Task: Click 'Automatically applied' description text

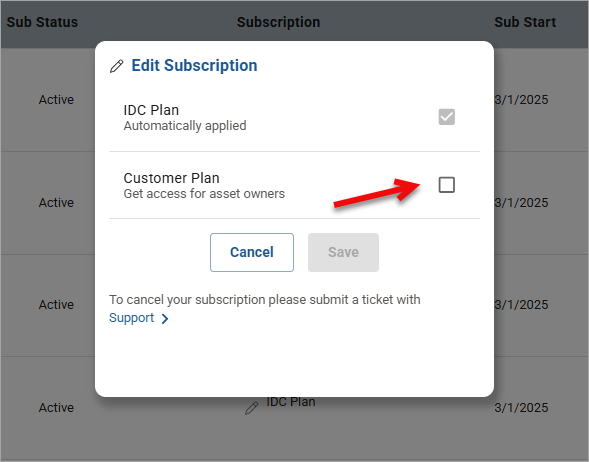Action: pyautogui.click(x=185, y=126)
